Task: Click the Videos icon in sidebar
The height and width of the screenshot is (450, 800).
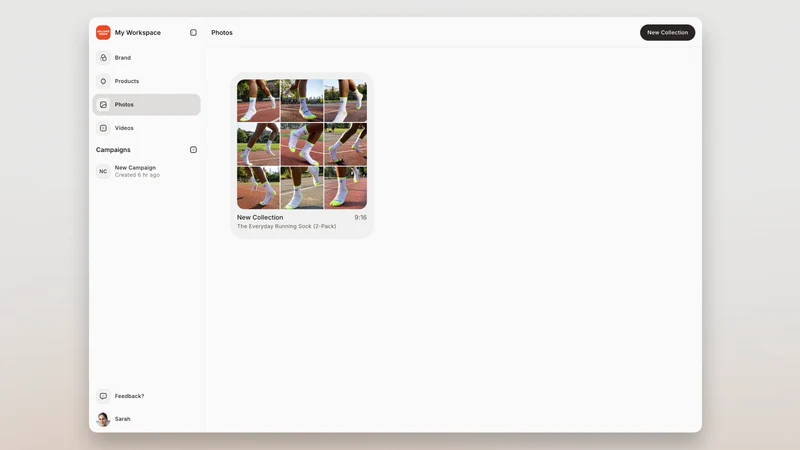Action: (103, 128)
